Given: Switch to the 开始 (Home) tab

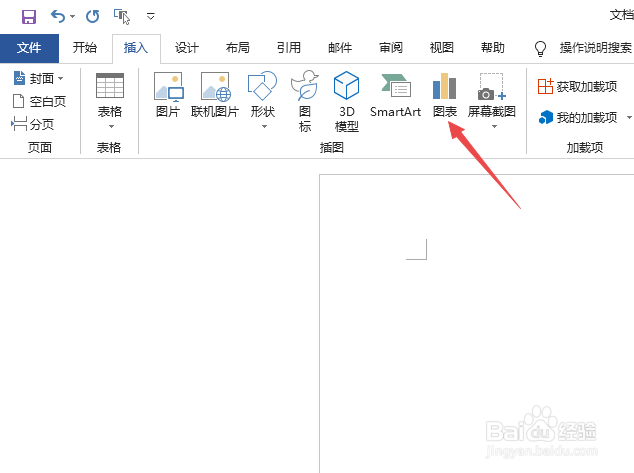Looking at the screenshot, I should [x=85, y=48].
